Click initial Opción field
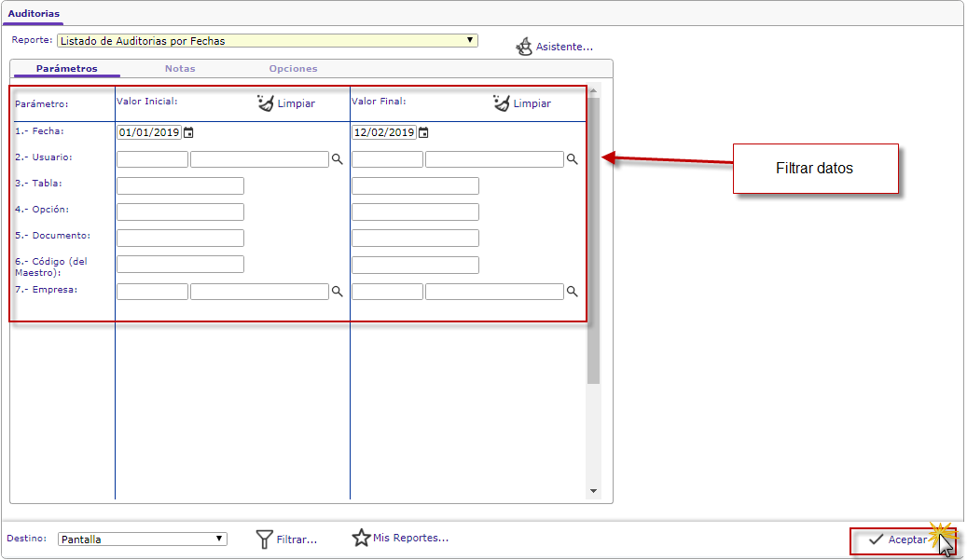Image resolution: width=967 pixels, height=560 pixels. (180, 212)
